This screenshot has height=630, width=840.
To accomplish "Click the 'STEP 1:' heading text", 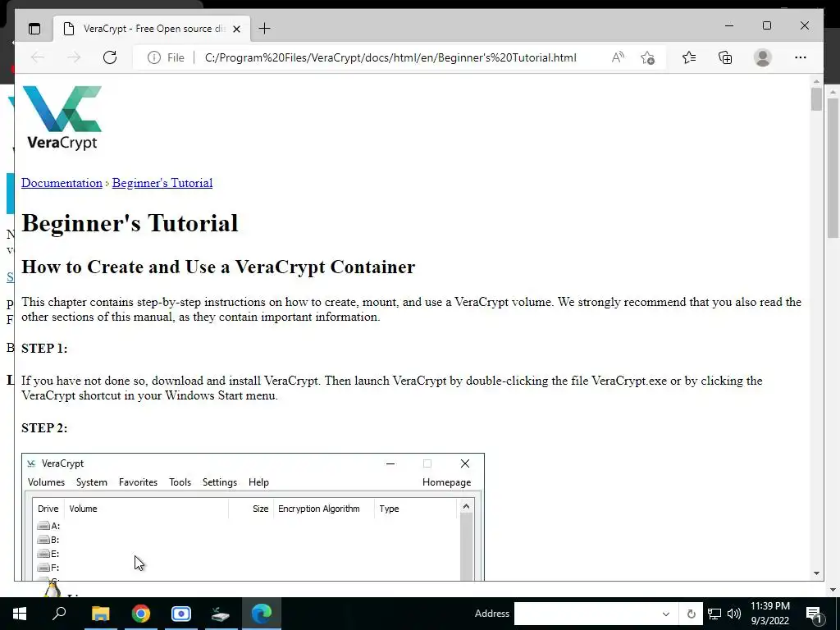I will click(x=44, y=348).
